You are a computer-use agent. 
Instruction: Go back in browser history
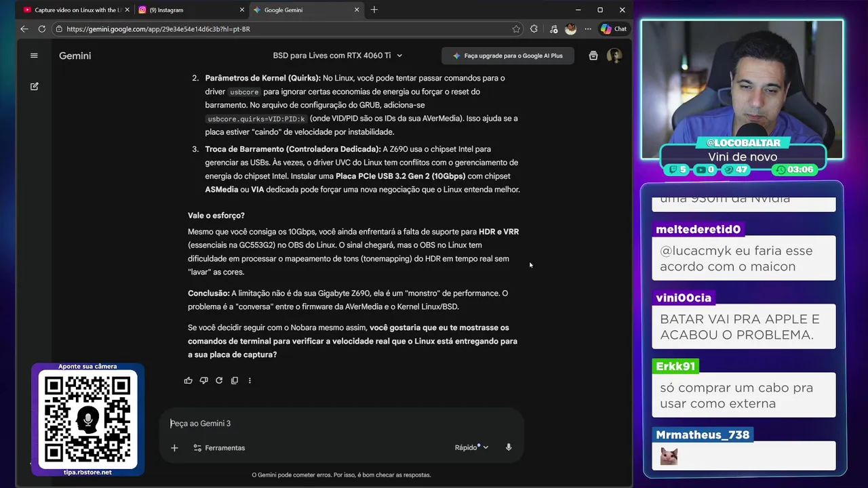(x=24, y=29)
